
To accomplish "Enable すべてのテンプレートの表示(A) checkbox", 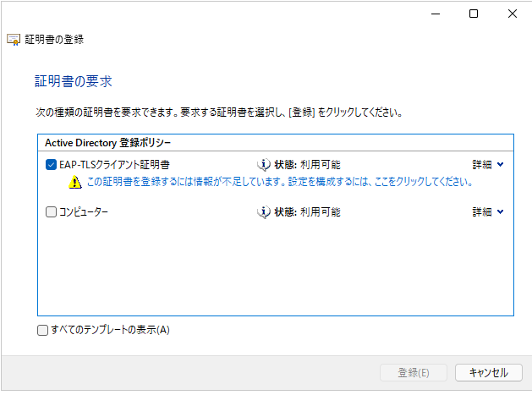I will [x=42, y=330].
